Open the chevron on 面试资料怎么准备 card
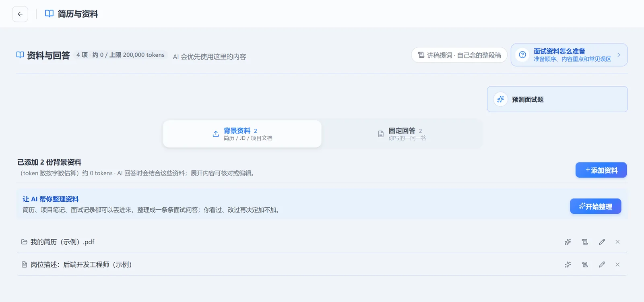644x302 pixels. pos(619,55)
